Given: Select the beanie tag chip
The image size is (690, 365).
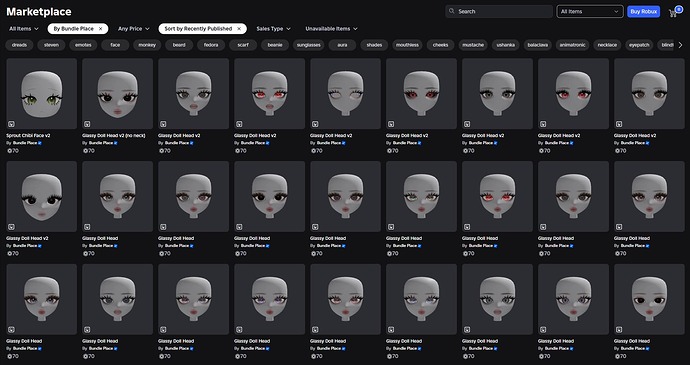Looking at the screenshot, I should pos(275,45).
